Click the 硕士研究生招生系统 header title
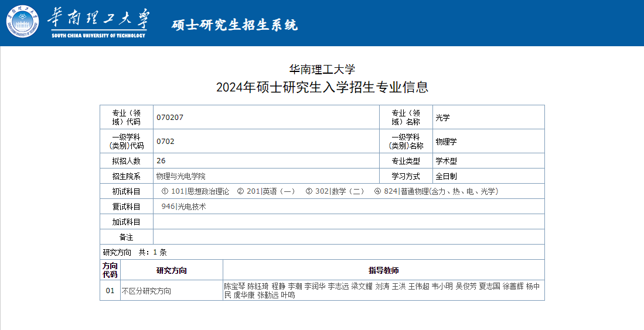 234,25
